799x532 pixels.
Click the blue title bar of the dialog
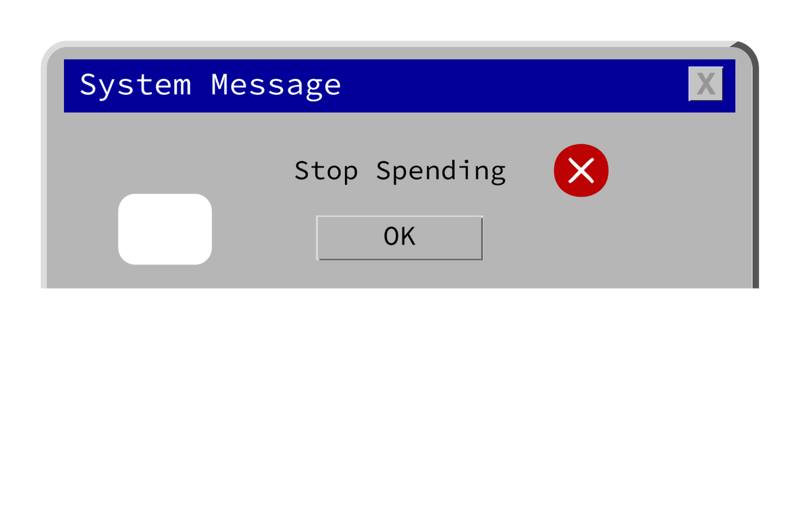399,86
